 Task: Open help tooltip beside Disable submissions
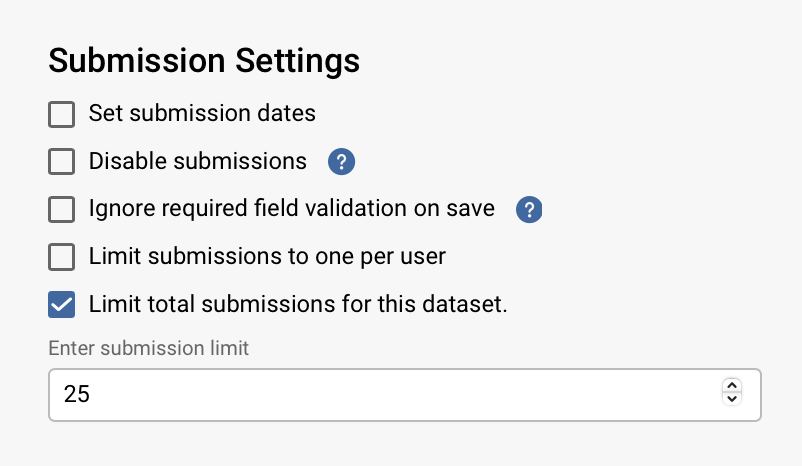coord(342,161)
